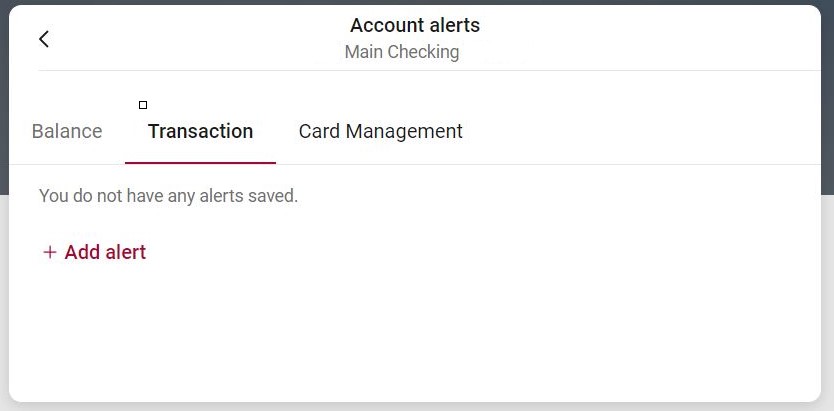834x411 pixels.
Task: Click the red underline beneath Transaction tab
Action: (x=200, y=162)
